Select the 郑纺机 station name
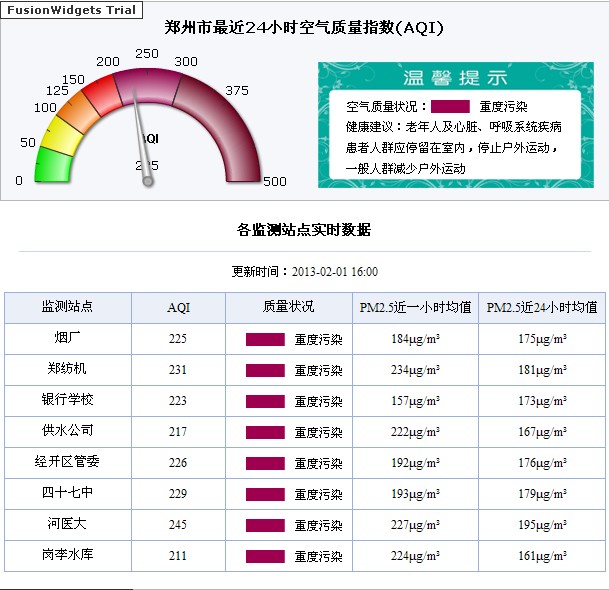This screenshot has width=609, height=590. coord(67,368)
